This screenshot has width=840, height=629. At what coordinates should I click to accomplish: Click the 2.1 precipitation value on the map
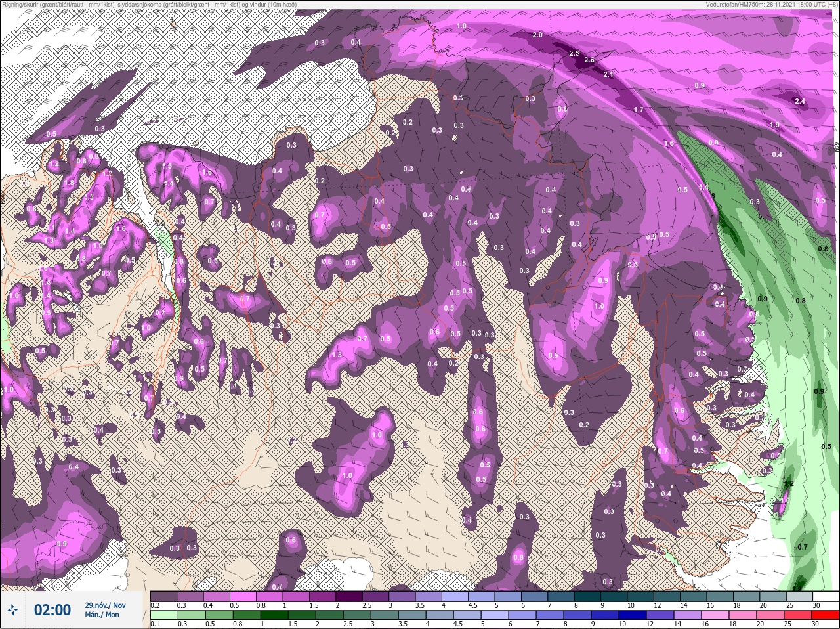click(x=608, y=74)
